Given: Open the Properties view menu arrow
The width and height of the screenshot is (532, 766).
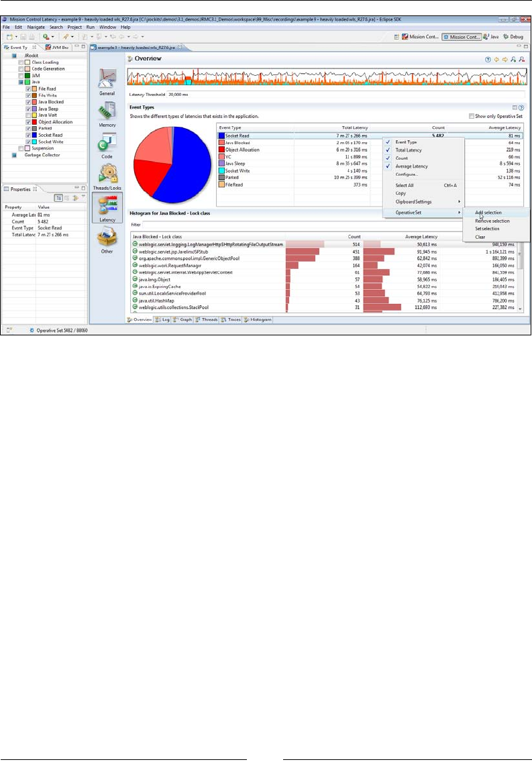Looking at the screenshot, I should [83, 197].
